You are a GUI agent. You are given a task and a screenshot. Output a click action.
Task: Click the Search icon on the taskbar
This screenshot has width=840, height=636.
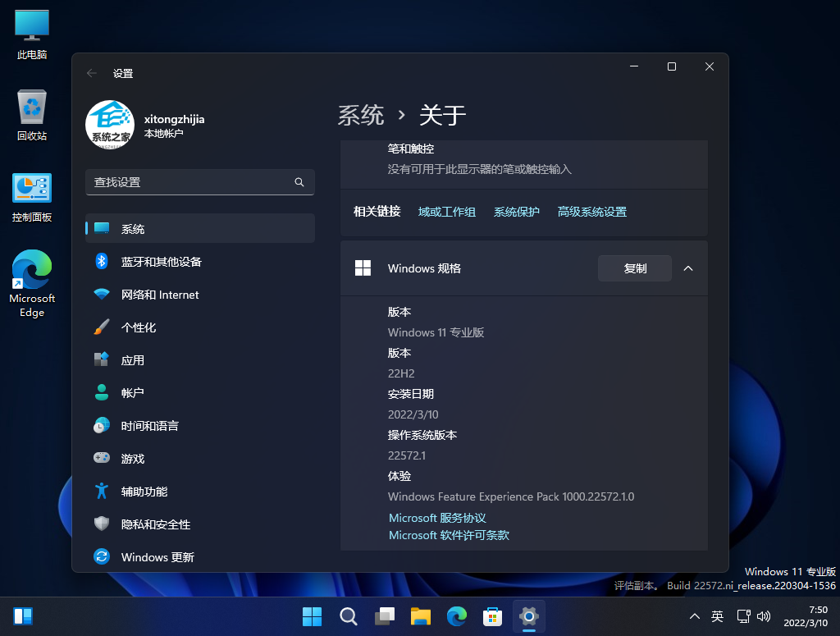pos(349,615)
